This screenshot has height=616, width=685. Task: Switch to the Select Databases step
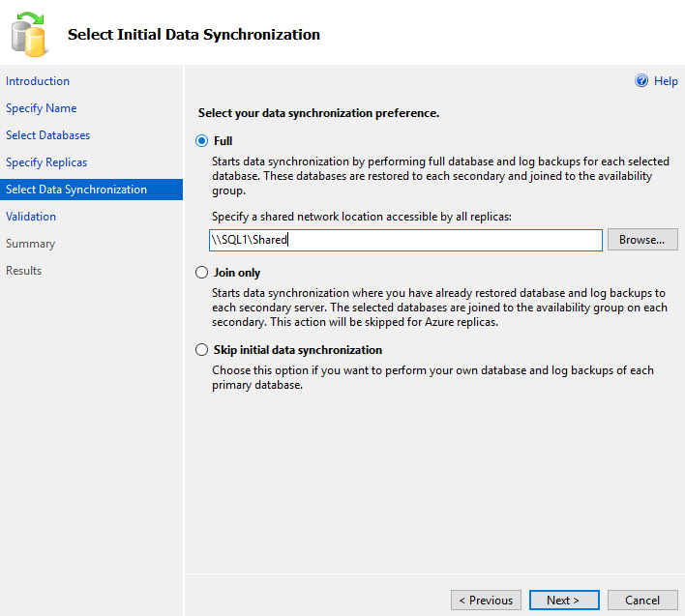pos(48,135)
